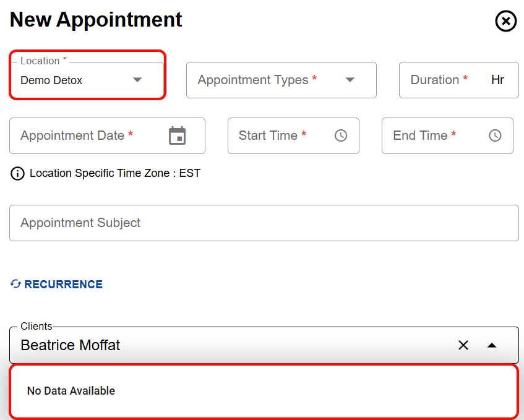Focus the Appointment Subject text box
524x420 pixels.
tap(264, 223)
